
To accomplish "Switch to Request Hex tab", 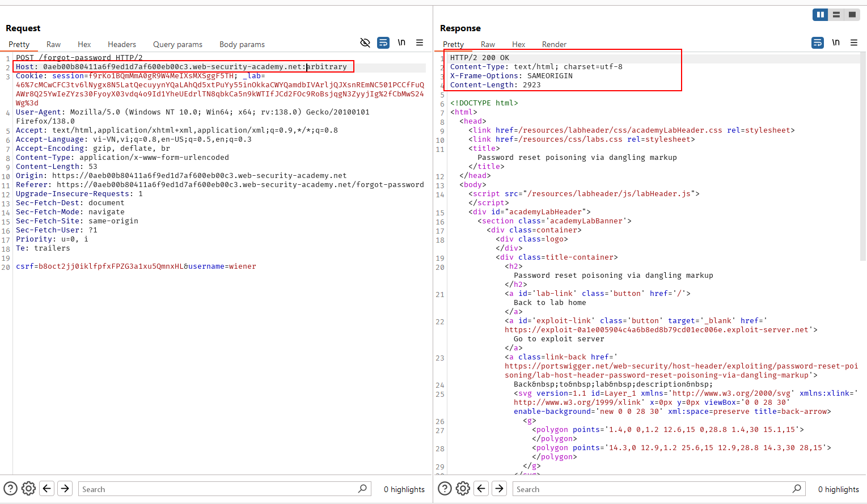I will coord(84,44).
